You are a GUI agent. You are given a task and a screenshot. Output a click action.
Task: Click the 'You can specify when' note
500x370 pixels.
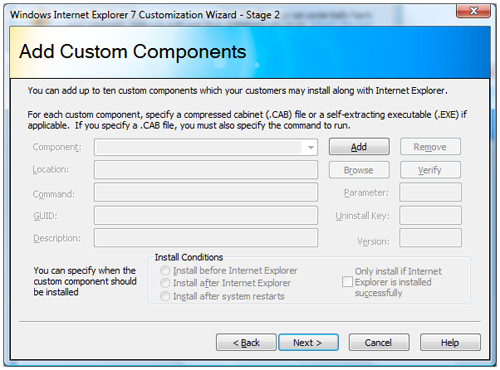[x=85, y=281]
